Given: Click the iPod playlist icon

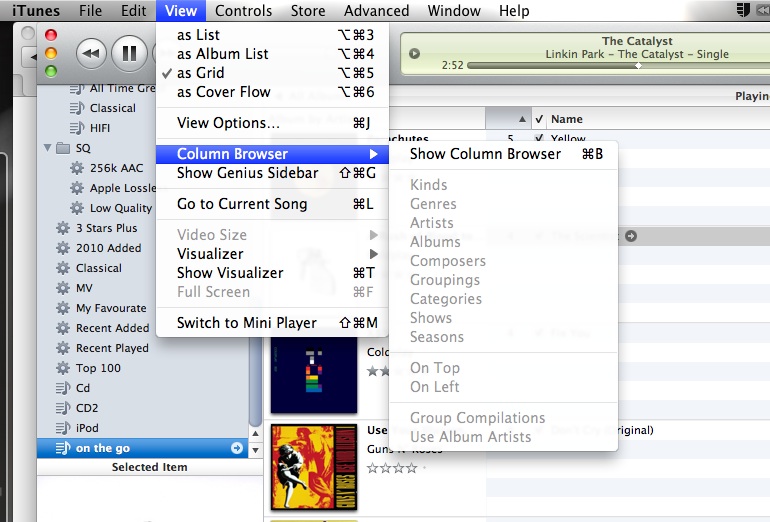Looking at the screenshot, I should point(63,428).
